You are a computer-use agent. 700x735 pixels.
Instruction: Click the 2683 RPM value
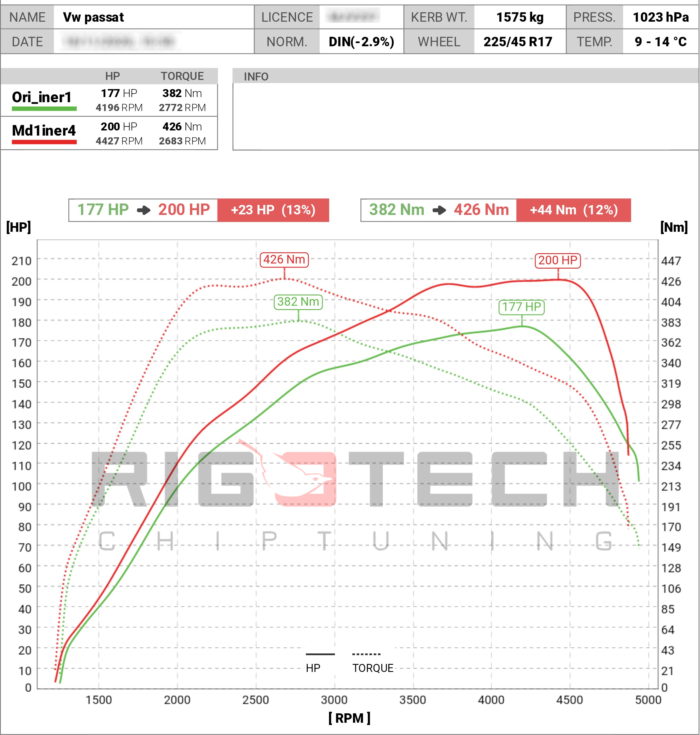182,141
